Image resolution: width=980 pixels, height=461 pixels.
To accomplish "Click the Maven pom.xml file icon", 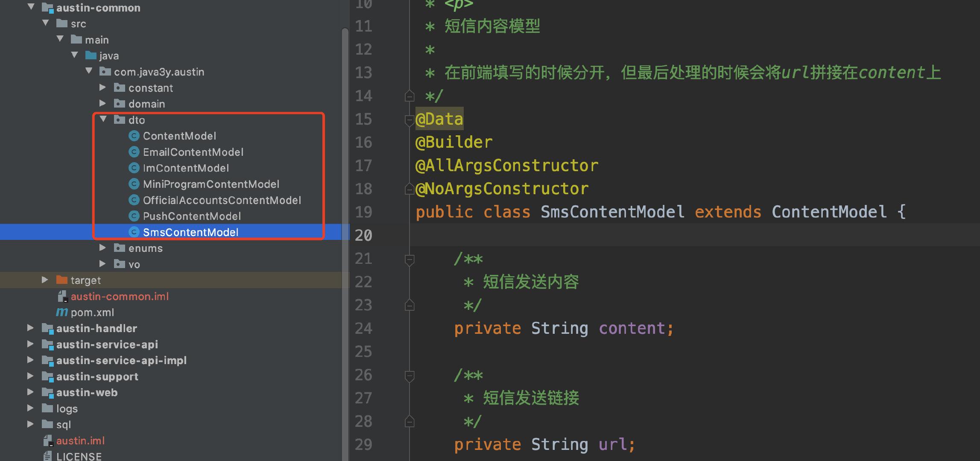I will [62, 312].
